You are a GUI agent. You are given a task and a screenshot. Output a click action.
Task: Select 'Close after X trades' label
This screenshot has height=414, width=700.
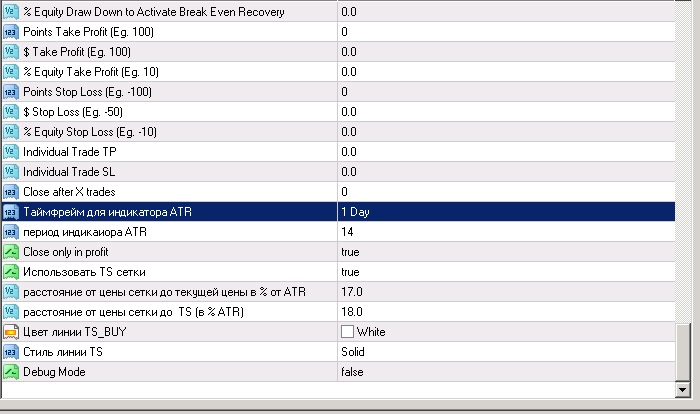pyautogui.click(x=69, y=192)
